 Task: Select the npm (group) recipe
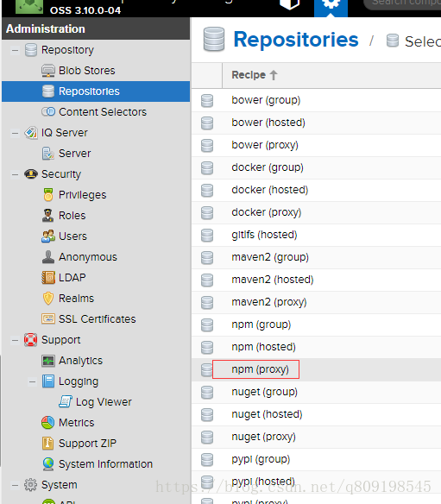[316, 325]
